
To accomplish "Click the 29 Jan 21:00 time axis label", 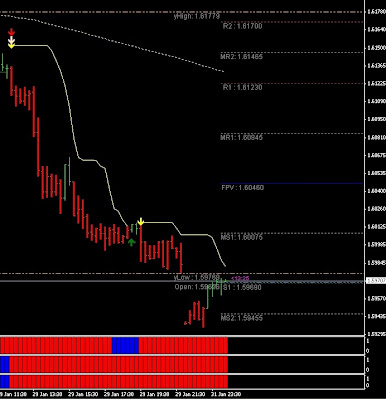I will pos(190,394).
